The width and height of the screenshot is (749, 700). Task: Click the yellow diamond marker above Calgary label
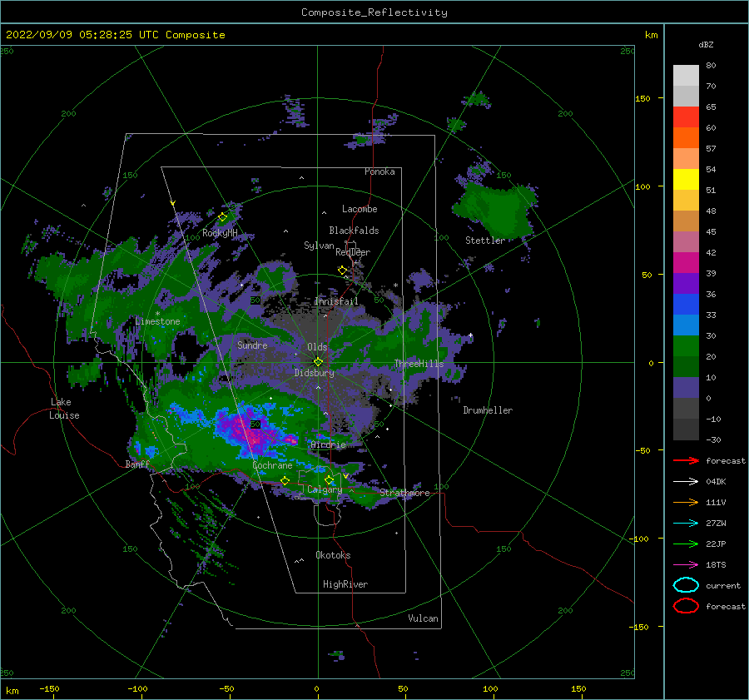tap(329, 479)
